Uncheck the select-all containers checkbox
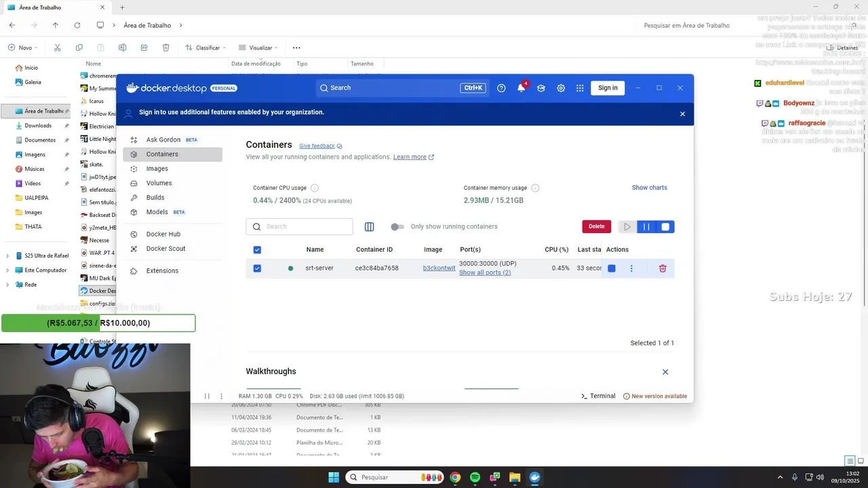The image size is (868, 488). tap(257, 249)
